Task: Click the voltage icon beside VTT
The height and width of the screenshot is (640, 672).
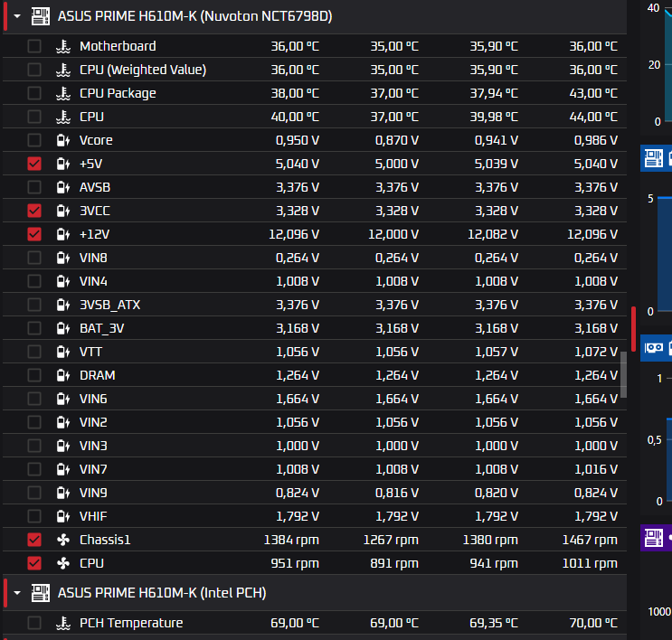Action: pos(63,352)
